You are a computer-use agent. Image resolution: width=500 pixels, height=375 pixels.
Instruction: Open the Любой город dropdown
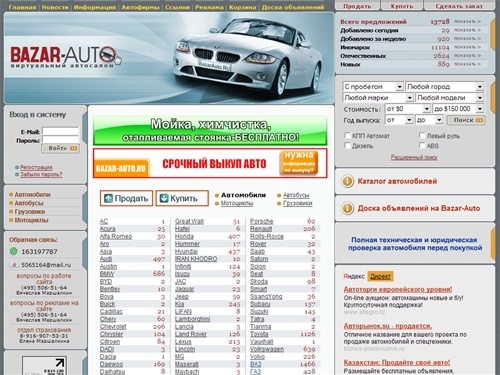444,87
